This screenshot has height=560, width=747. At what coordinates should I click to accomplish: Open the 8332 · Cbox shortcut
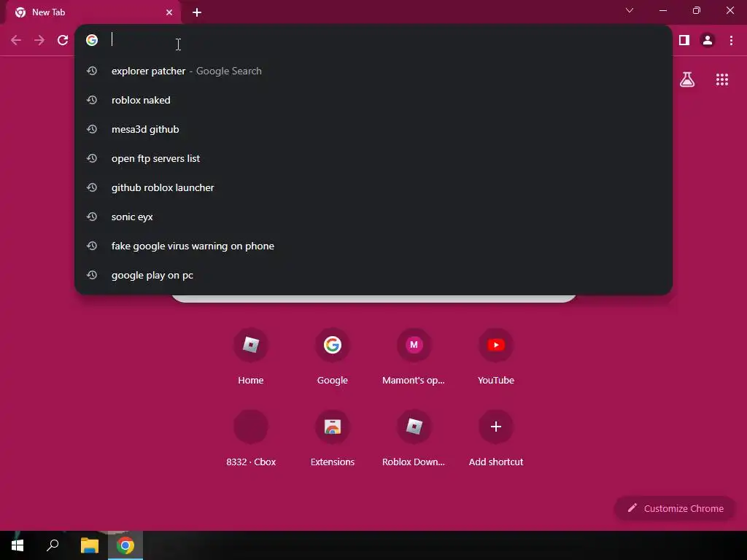click(x=251, y=438)
